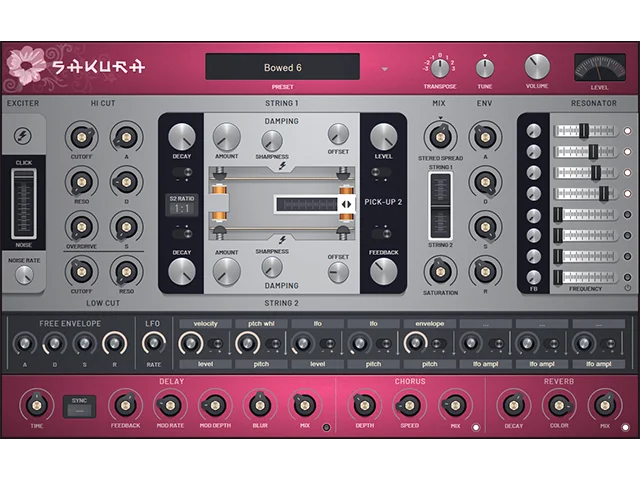Image resolution: width=640 pixels, height=480 pixels.
Task: Click the Delay Blur knob
Action: [260, 405]
